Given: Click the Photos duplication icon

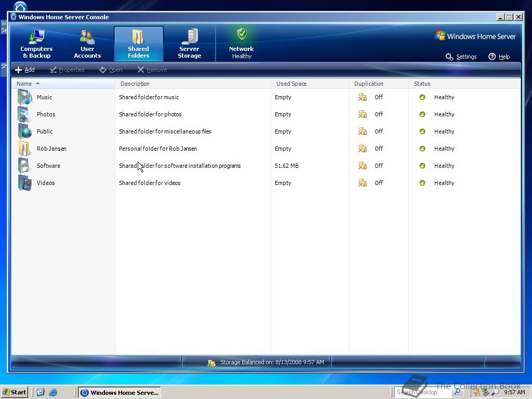Looking at the screenshot, I should coord(362,114).
